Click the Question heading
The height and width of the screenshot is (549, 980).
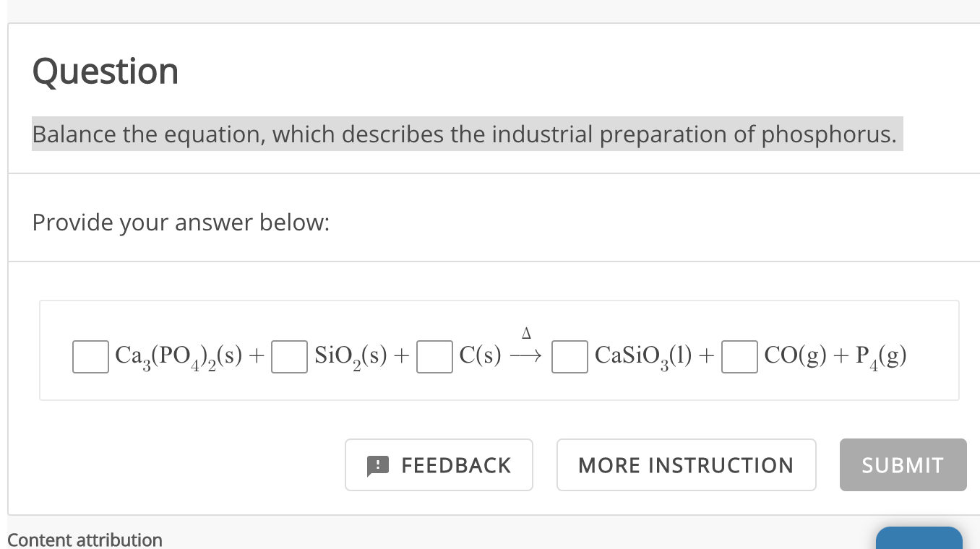pyautogui.click(x=106, y=72)
